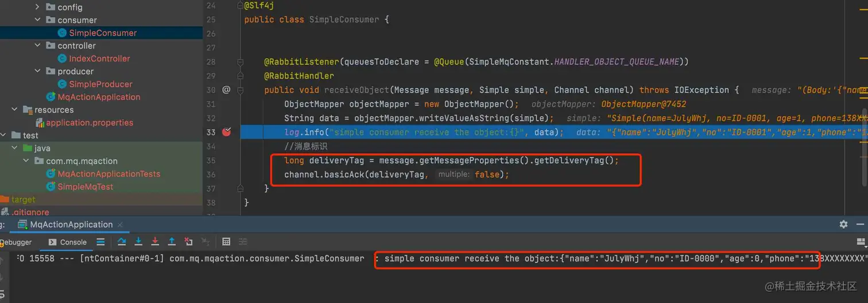Click the SimpleConsumer class name in code
868x303 pixels.
(x=344, y=20)
